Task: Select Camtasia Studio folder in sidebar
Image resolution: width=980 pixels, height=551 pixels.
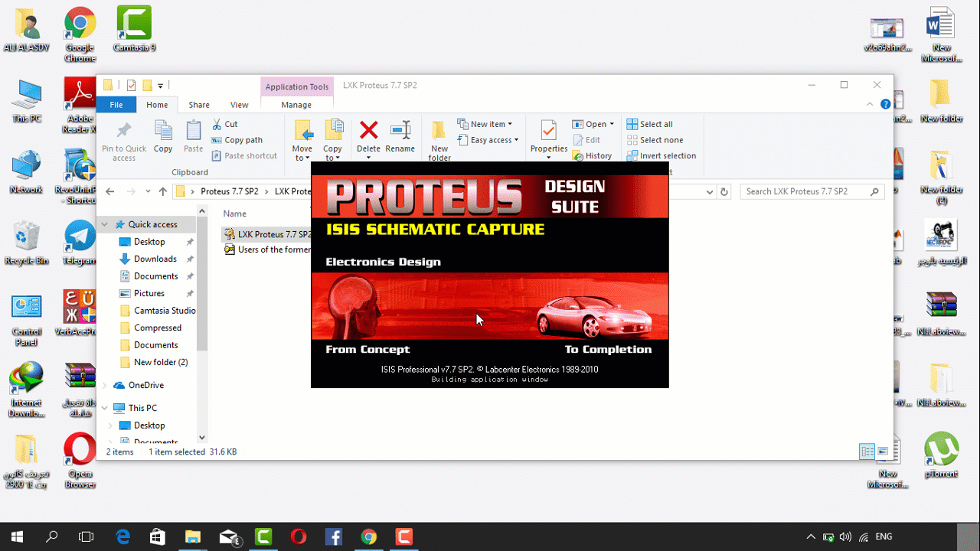Action: click(158, 311)
